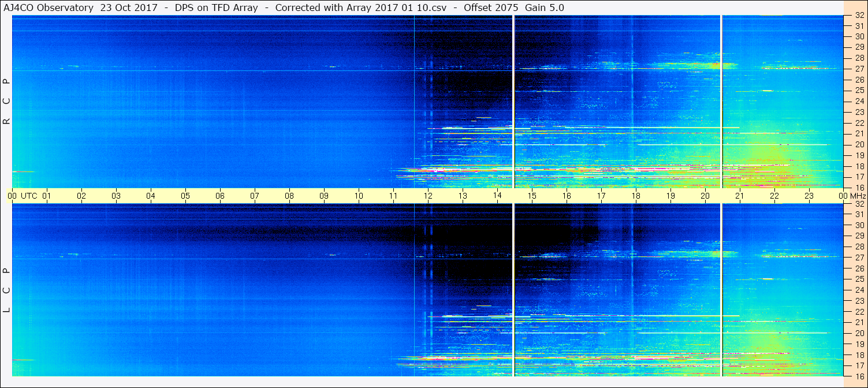Click the 29 MHz tick in LCP panel
This screenshot has height=388, width=868.
pyautogui.click(x=859, y=236)
